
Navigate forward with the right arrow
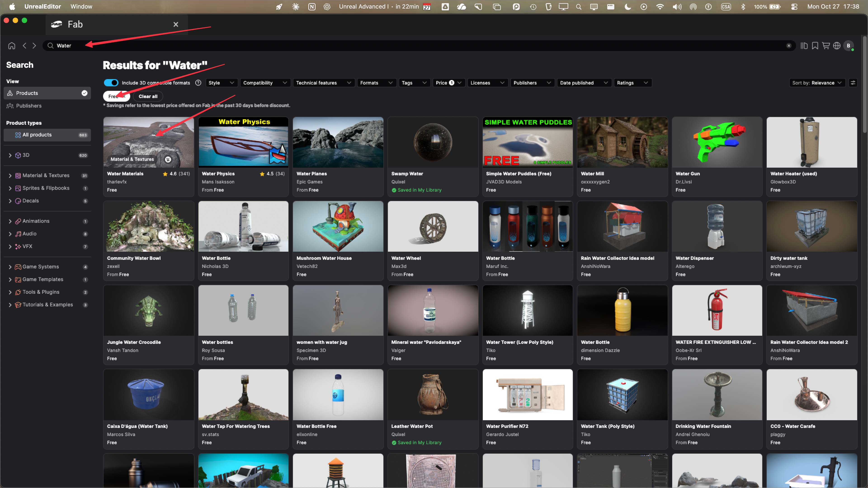pos(34,45)
